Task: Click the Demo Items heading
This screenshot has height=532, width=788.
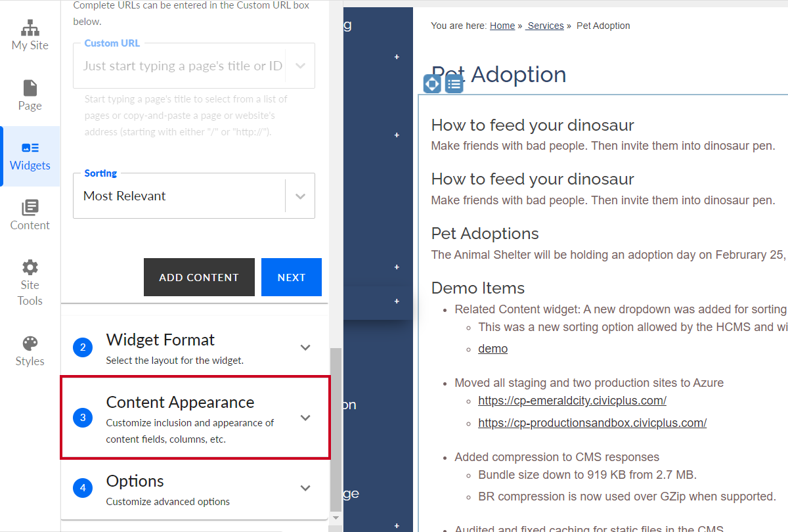Action: click(478, 288)
